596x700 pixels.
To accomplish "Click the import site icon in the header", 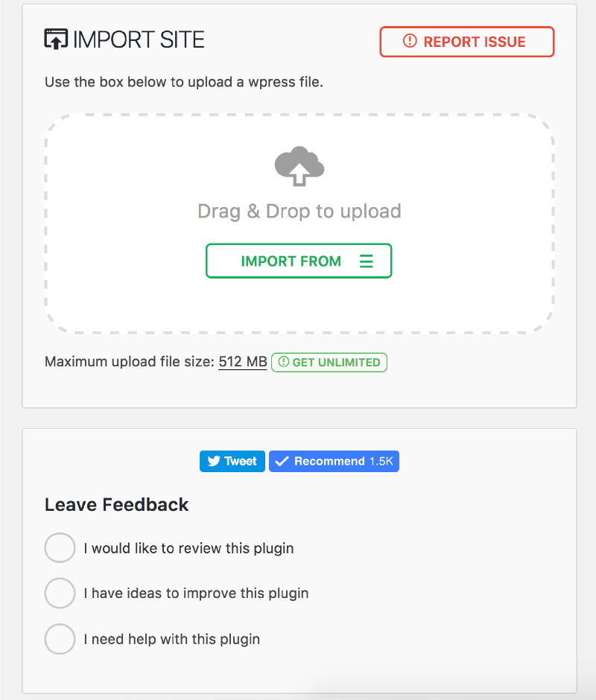I will pyautogui.click(x=56, y=39).
